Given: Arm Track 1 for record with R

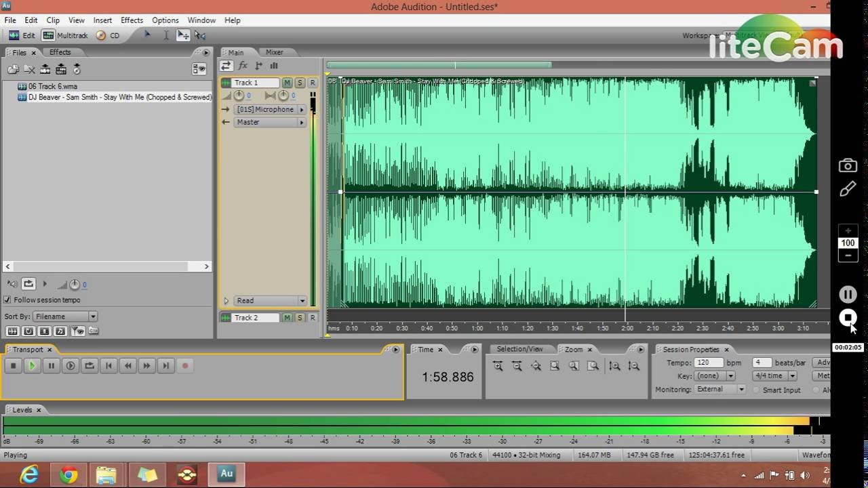Looking at the screenshot, I should [x=313, y=83].
